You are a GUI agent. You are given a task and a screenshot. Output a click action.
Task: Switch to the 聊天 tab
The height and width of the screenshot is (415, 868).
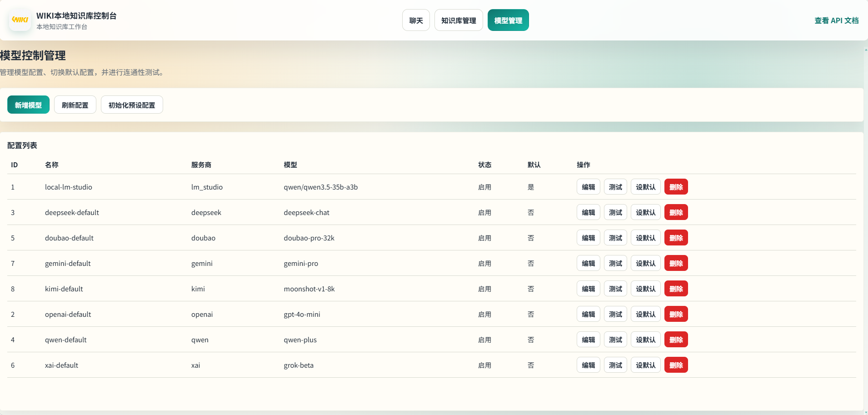coord(416,20)
